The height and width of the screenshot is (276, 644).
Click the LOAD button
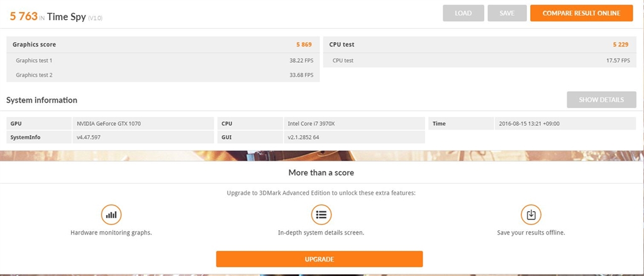coord(464,13)
